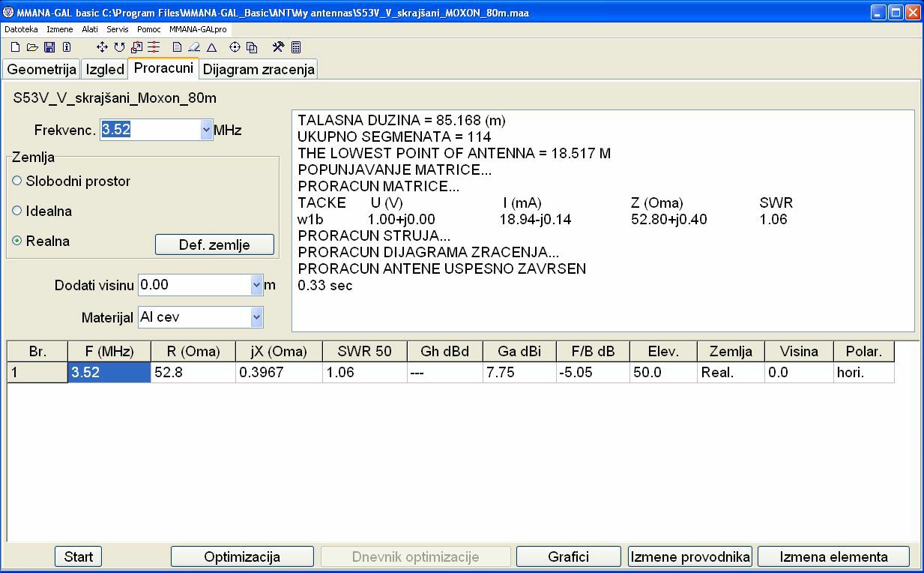Click the F (MHz) cell showing 3.52
Viewport: 924px width, 573px height.
click(109, 372)
